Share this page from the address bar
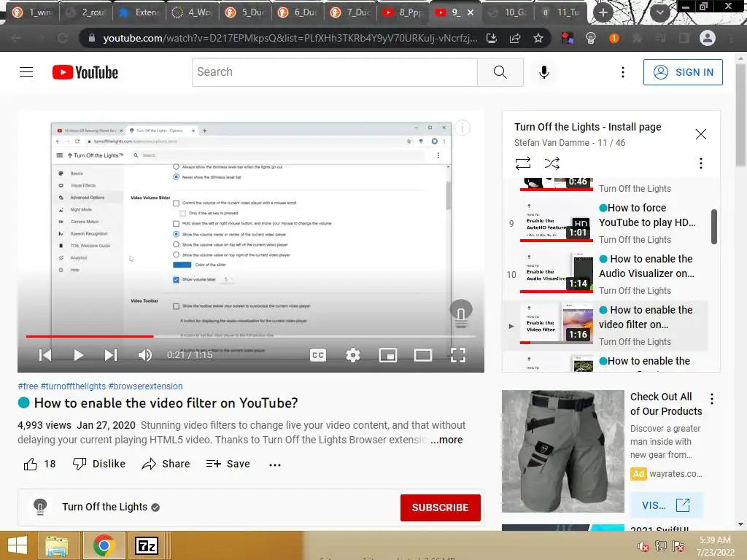The width and height of the screenshot is (747, 560). point(515,38)
